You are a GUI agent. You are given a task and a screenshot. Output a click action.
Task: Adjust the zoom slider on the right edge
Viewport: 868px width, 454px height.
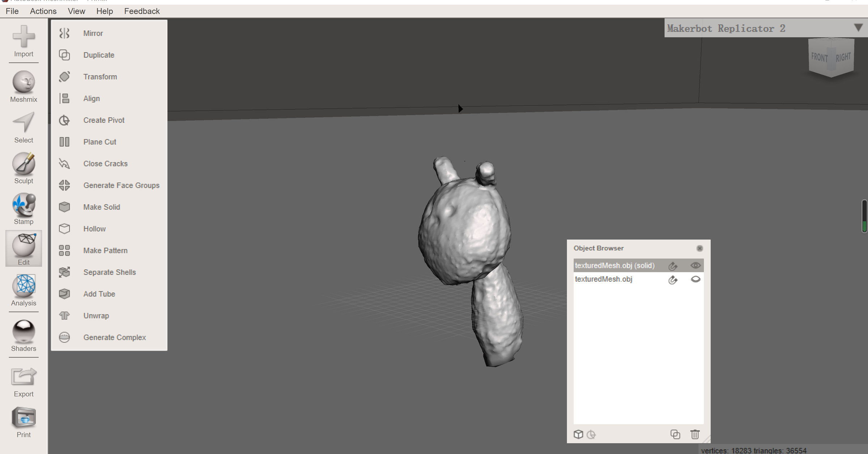(x=864, y=217)
